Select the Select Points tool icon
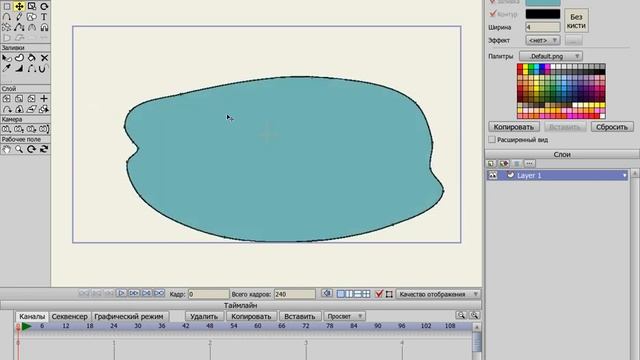The image size is (640, 360). coord(7,6)
